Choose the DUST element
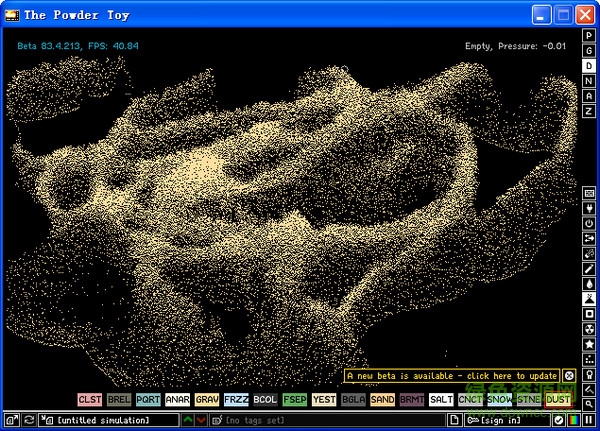This screenshot has height=431, width=600. (558, 399)
